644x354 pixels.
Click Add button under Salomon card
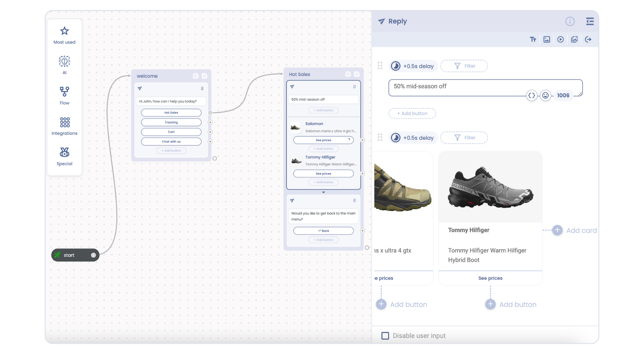click(x=402, y=304)
